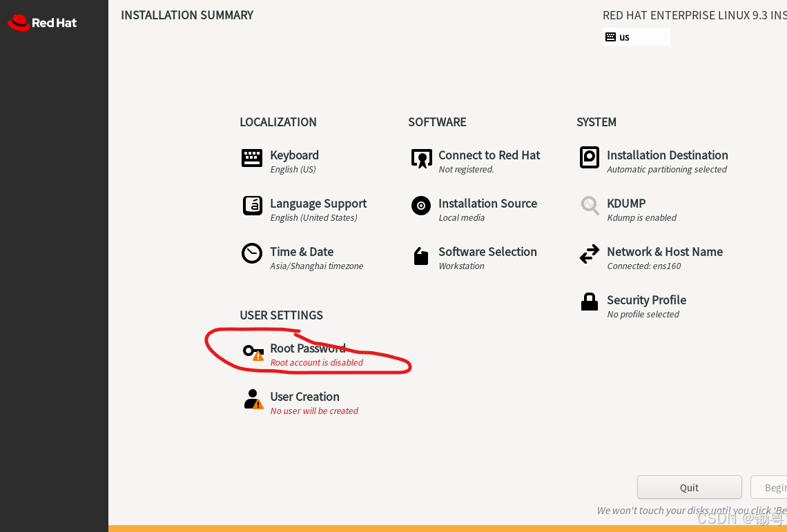Click the Root Password key icon
The height and width of the screenshot is (532, 787).
pos(253,353)
